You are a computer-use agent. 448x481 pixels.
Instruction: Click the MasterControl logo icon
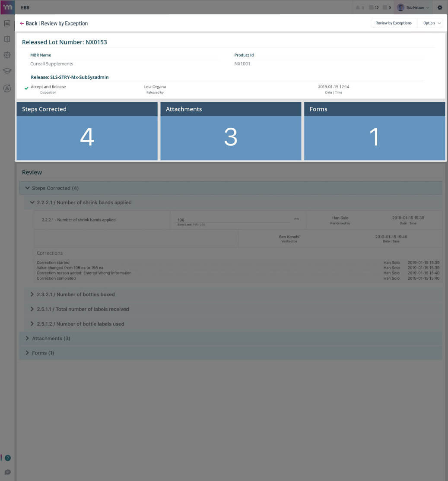point(7,7)
